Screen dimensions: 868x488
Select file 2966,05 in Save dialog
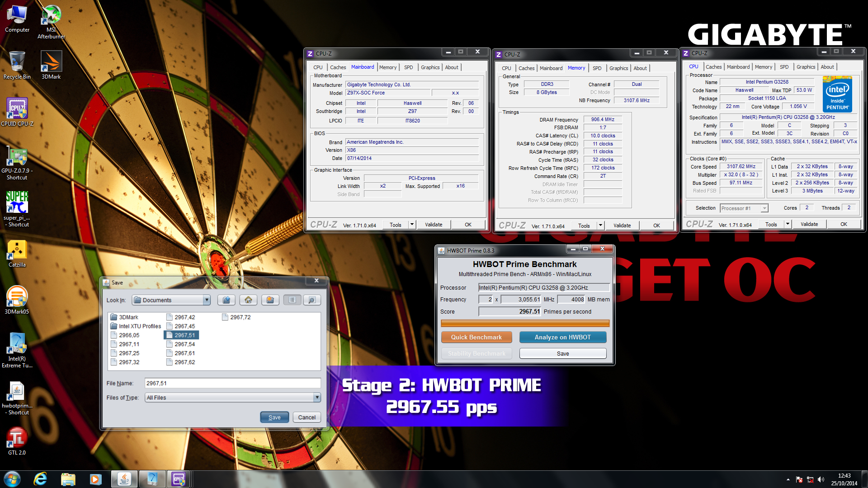point(125,335)
